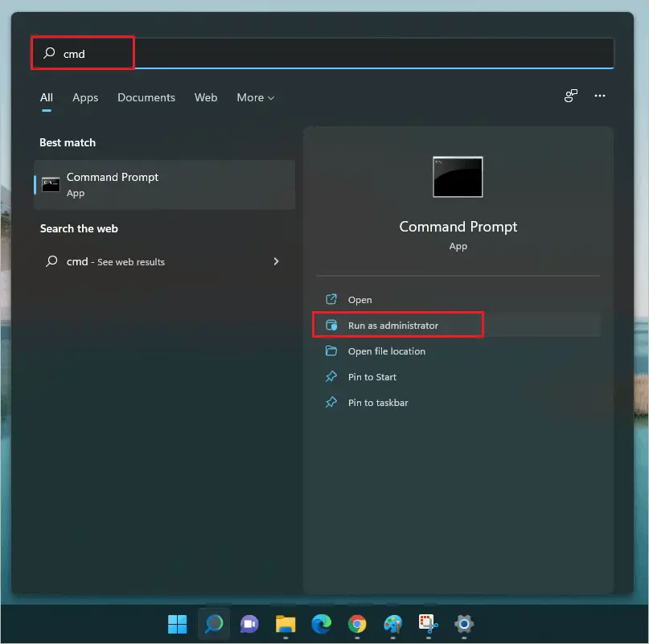The height and width of the screenshot is (644, 649).
Task: Choose Pin to taskbar
Action: pos(458,402)
